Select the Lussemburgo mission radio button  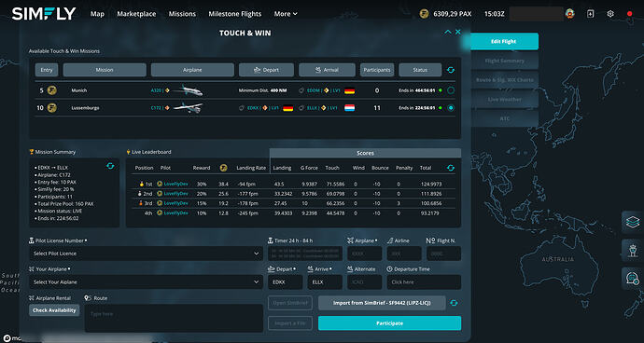(x=451, y=108)
